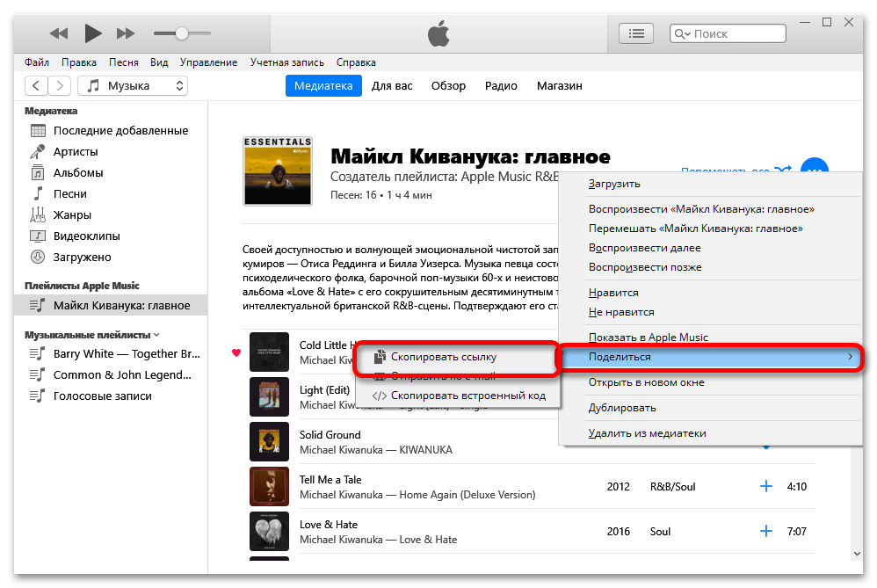Add Tell Me a Tale with plus icon
The height and width of the screenshot is (588, 877).
[765, 486]
